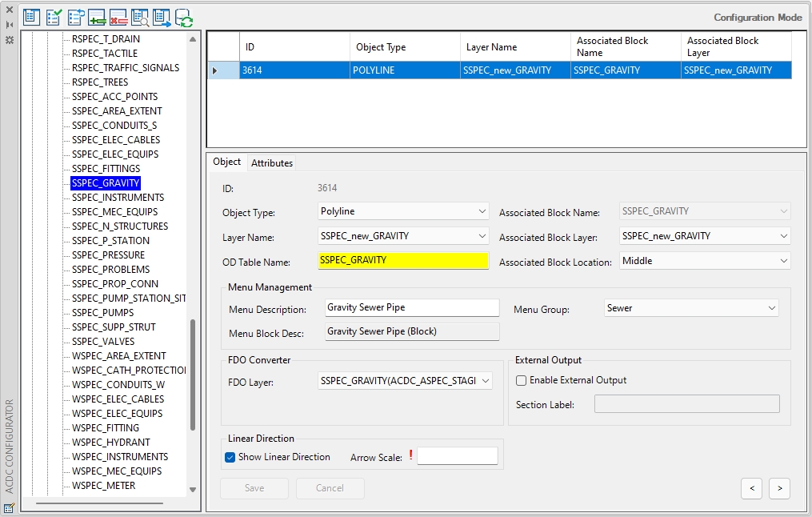Open Associated Block Layer dropdown

click(783, 236)
